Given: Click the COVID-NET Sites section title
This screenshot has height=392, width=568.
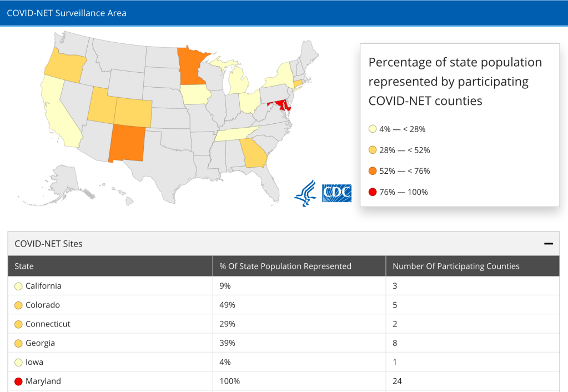Looking at the screenshot, I should pyautogui.click(x=48, y=244).
